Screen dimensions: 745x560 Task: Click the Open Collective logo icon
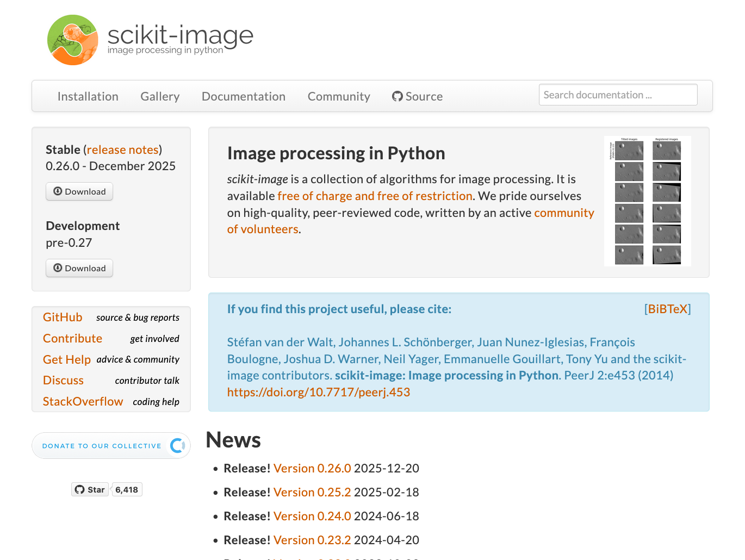(x=177, y=446)
